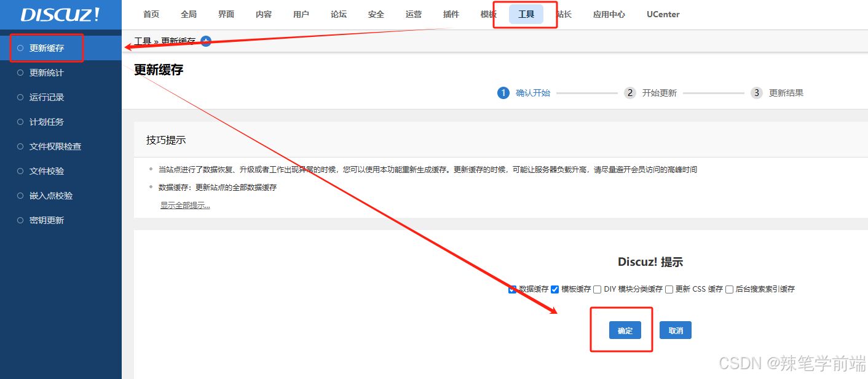The image size is (868, 379).
Task: Enable the DIY 模块分类缓存 option
Action: [596, 289]
